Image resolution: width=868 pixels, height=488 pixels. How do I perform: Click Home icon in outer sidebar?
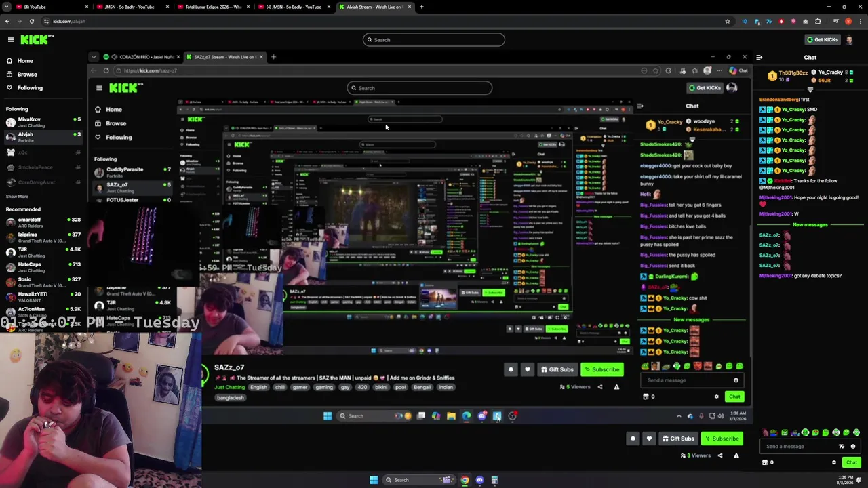click(9, 61)
